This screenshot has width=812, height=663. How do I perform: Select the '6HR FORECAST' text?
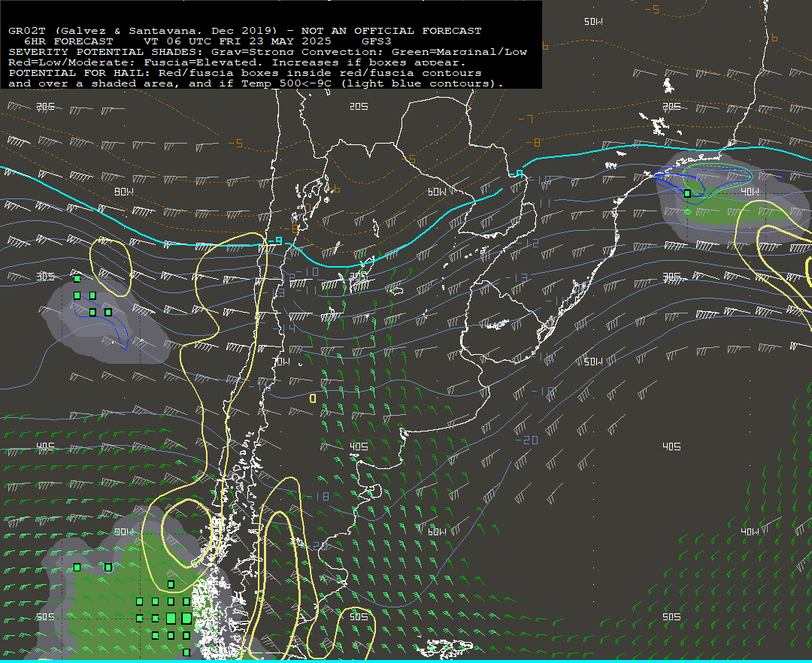pyautogui.click(x=68, y=41)
